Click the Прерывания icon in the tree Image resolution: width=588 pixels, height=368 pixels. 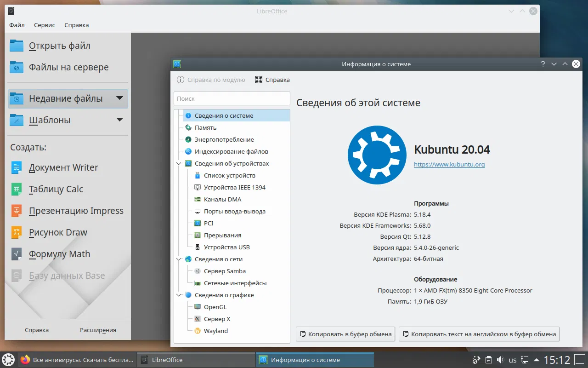[x=198, y=235]
